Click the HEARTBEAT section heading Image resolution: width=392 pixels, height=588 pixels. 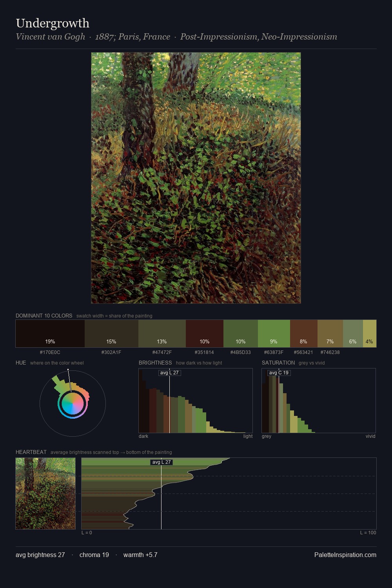pos(31,452)
